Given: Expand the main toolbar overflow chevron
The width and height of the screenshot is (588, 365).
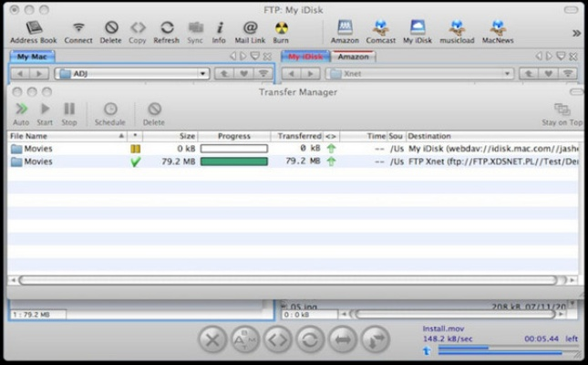Looking at the screenshot, I should point(575,33).
